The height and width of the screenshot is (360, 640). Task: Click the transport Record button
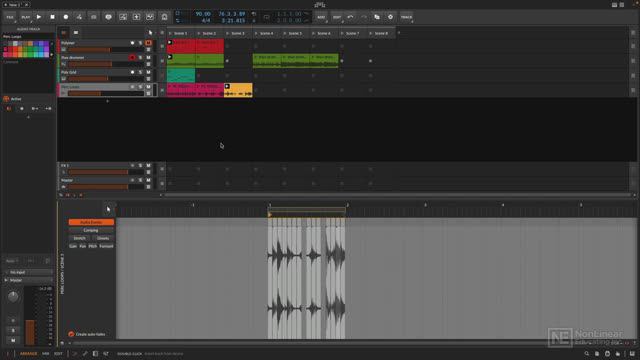pyautogui.click(x=66, y=17)
